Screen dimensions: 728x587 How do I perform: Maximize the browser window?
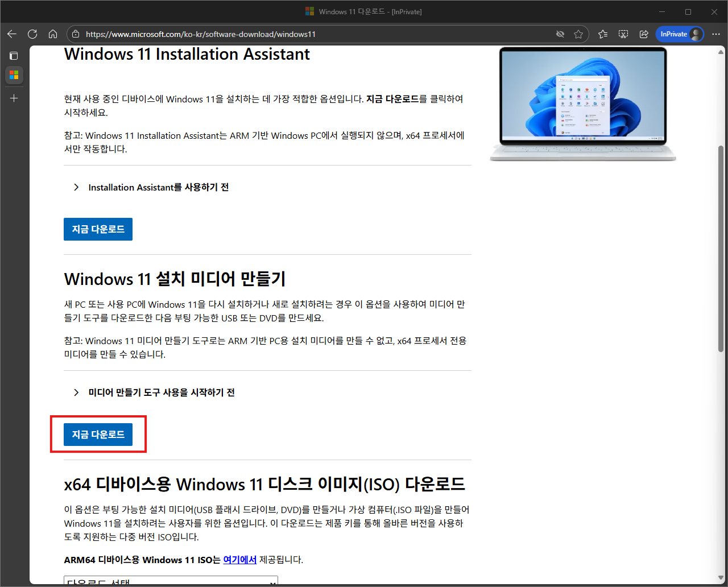(688, 11)
